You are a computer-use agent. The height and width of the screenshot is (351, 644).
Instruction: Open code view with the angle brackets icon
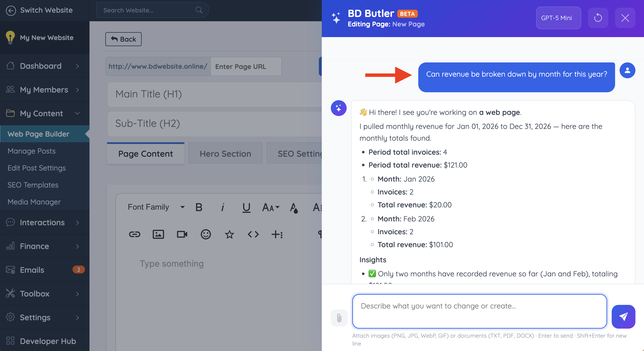(x=253, y=235)
